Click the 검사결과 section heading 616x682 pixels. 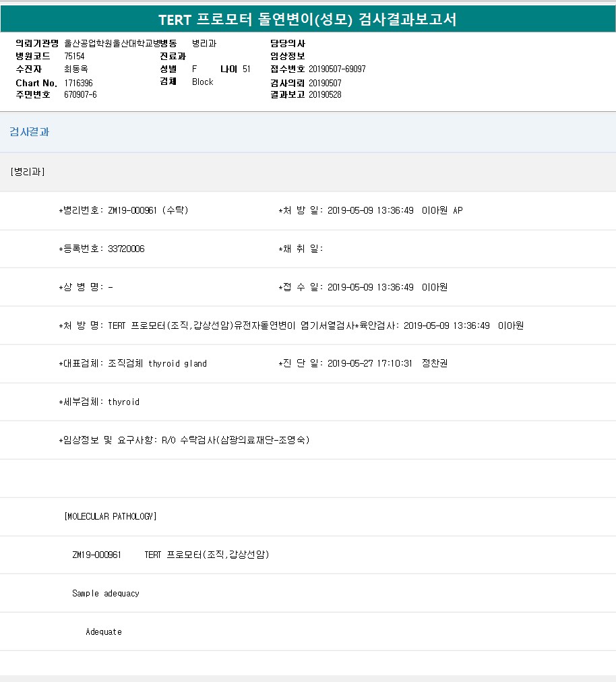[30, 132]
